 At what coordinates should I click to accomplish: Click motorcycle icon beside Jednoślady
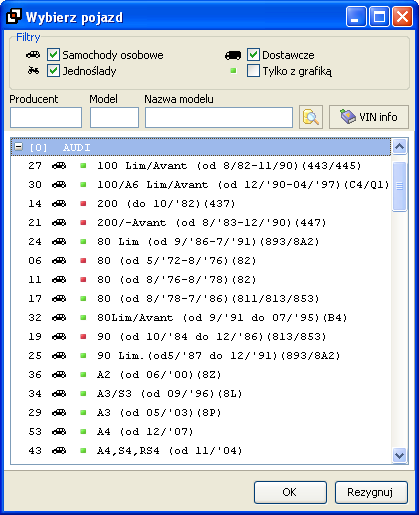click(x=33, y=70)
